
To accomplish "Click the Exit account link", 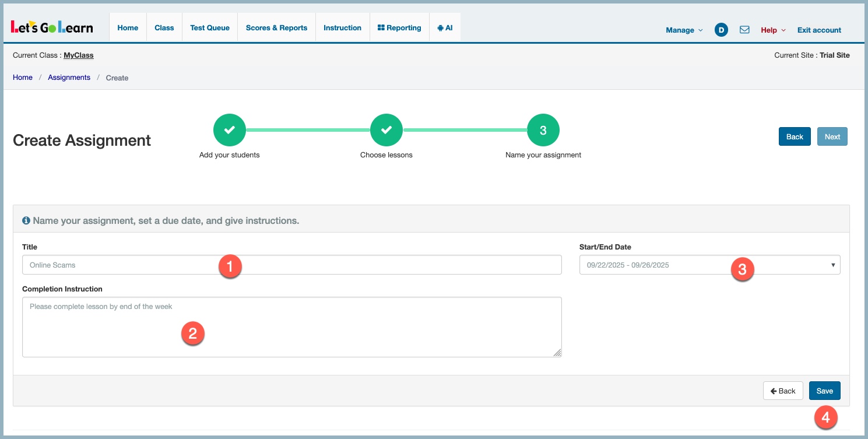I will click(819, 30).
